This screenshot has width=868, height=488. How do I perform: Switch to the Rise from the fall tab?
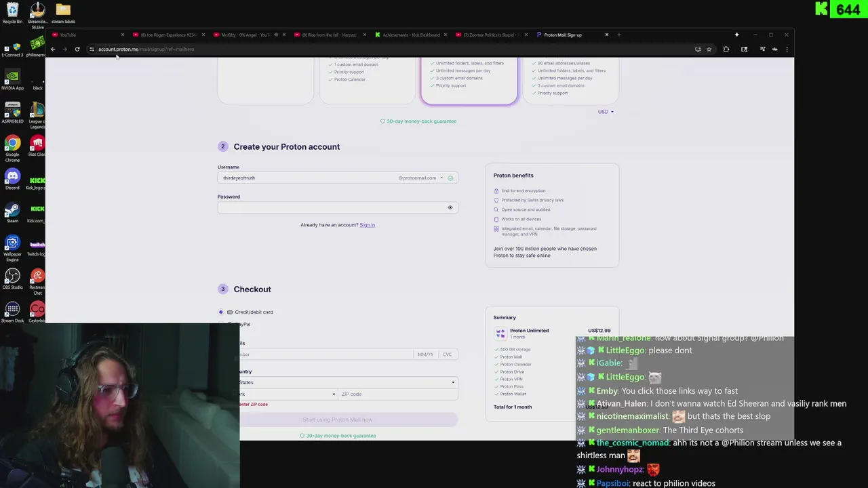pyautogui.click(x=330, y=35)
